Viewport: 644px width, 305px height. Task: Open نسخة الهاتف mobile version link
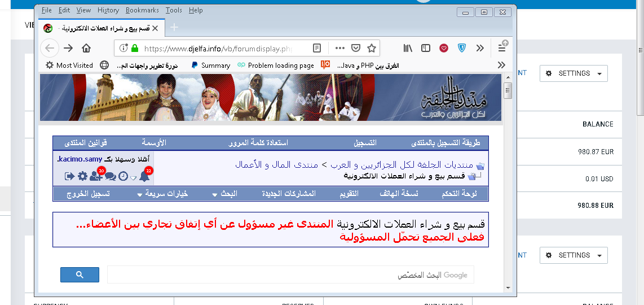click(x=398, y=194)
